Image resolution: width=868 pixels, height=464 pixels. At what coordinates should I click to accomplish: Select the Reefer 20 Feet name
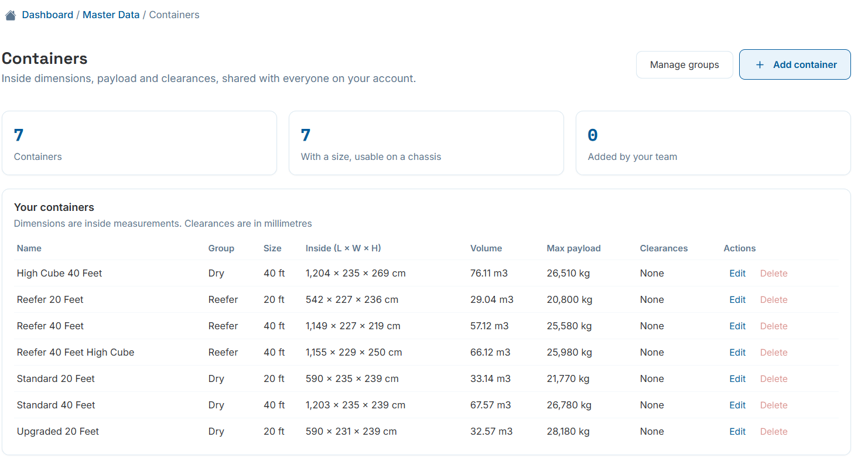pos(50,299)
